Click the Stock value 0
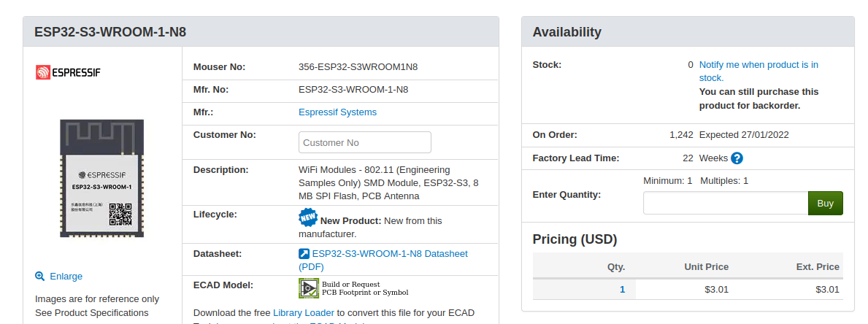 [x=691, y=65]
